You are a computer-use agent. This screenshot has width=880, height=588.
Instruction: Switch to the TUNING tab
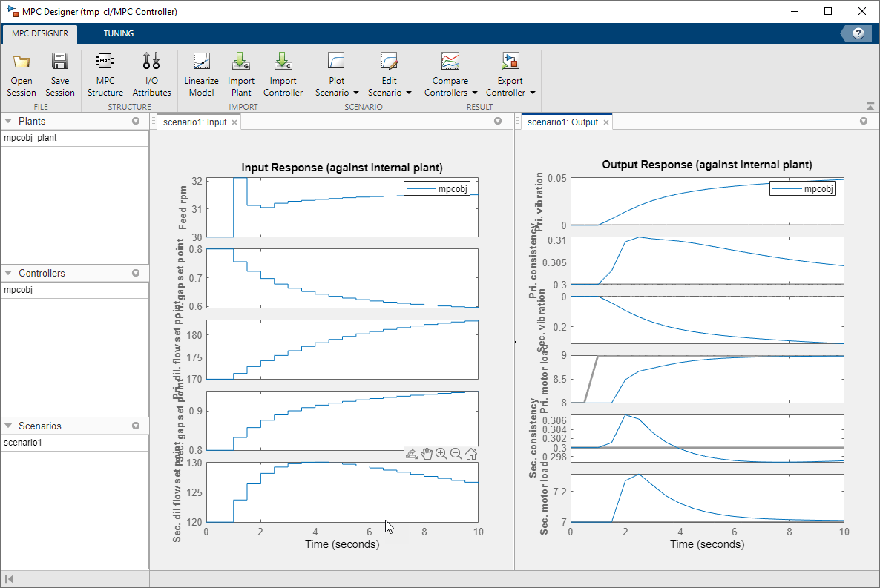119,33
